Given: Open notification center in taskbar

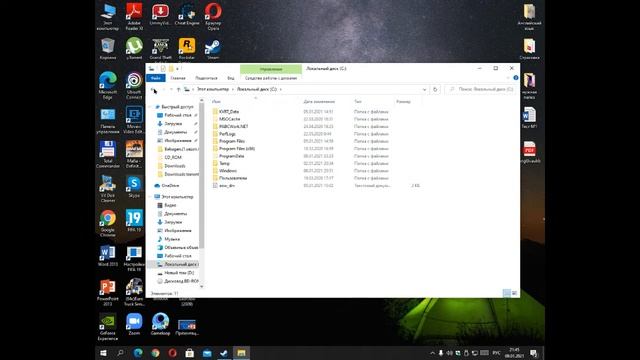Looking at the screenshot, I should (533, 353).
